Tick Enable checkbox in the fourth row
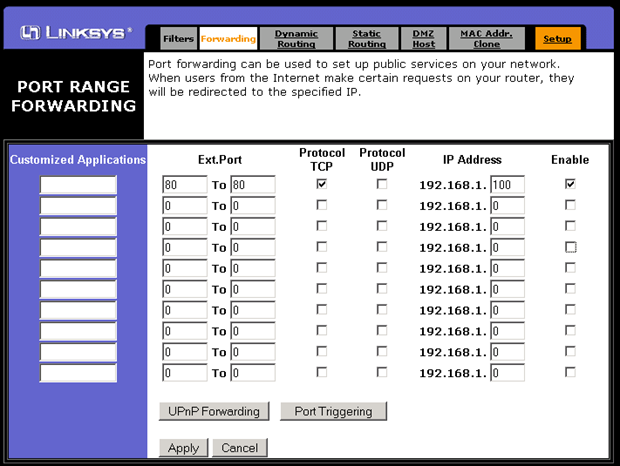 click(570, 247)
